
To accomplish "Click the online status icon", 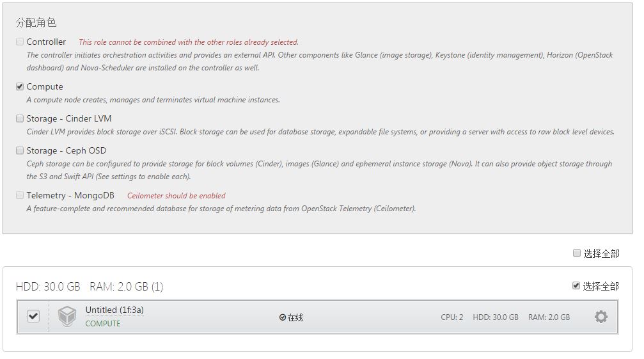I will (x=283, y=317).
